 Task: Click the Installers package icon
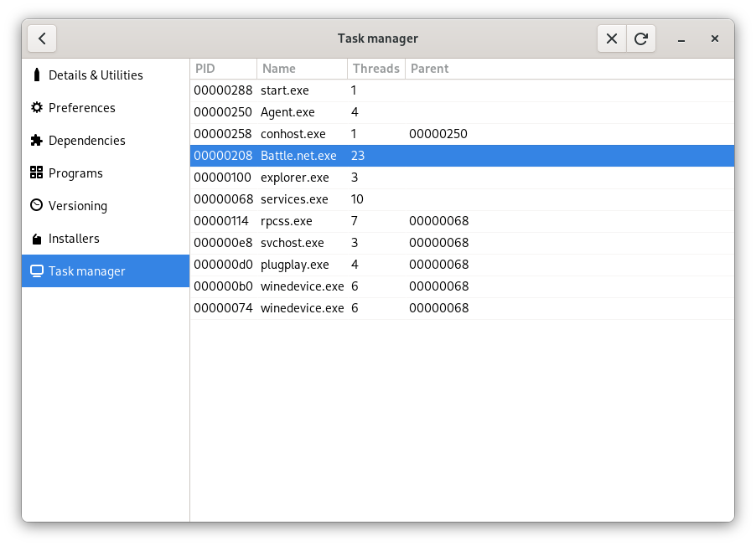[x=35, y=238]
